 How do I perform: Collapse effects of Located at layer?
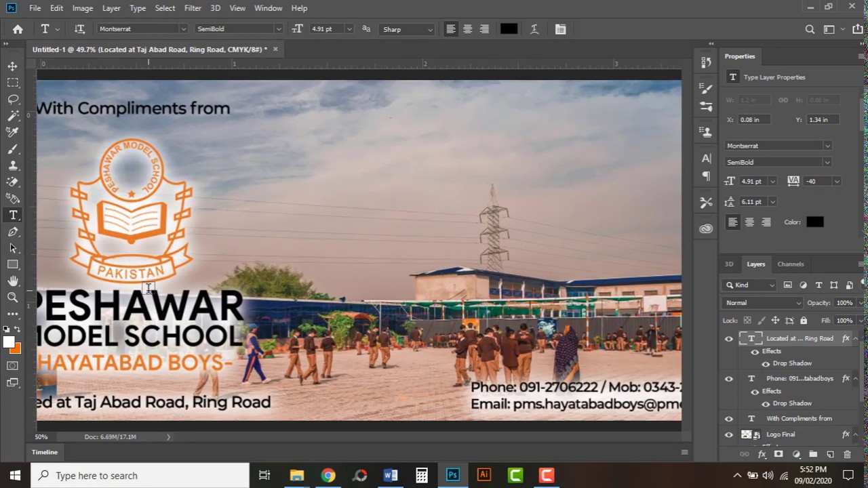(856, 339)
